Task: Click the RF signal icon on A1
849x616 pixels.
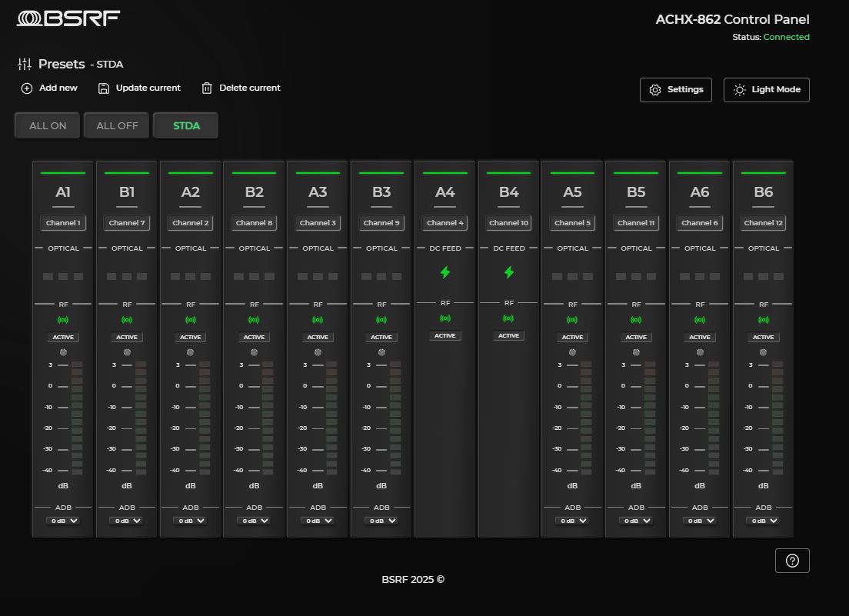Action: pos(63,320)
